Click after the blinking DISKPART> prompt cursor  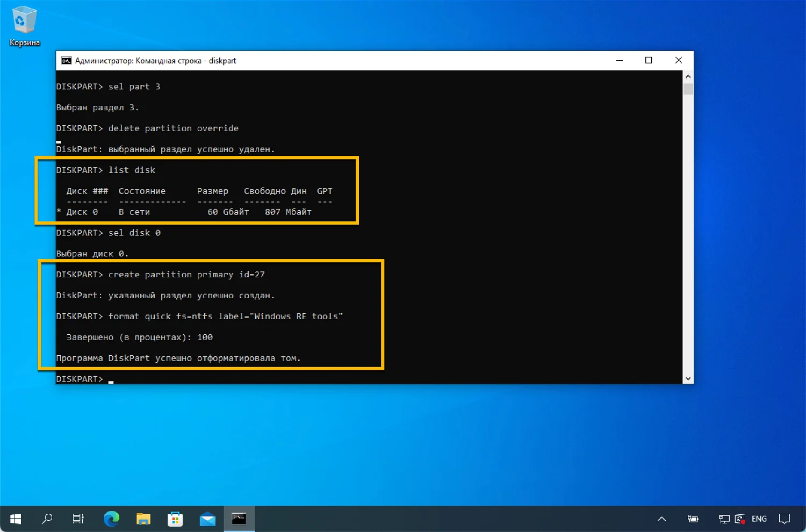click(112, 379)
